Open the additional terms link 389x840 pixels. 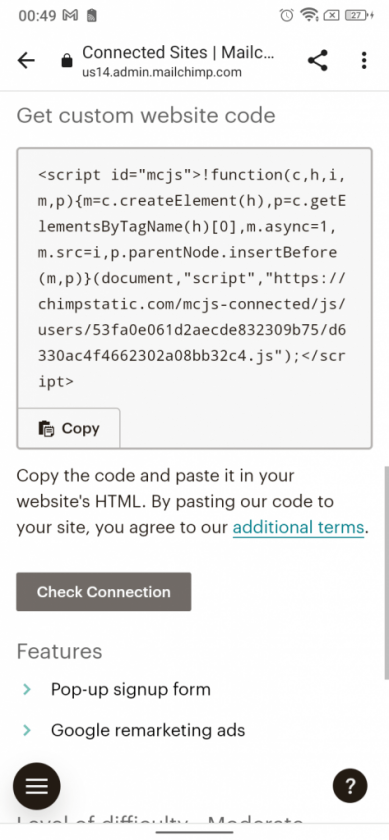coord(298,528)
